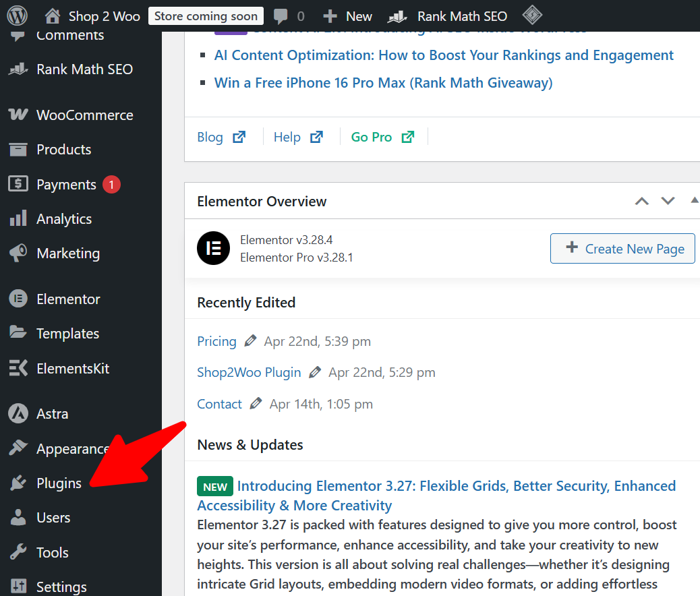Click the plus icon next to New
The height and width of the screenshot is (596, 700).
pos(330,17)
